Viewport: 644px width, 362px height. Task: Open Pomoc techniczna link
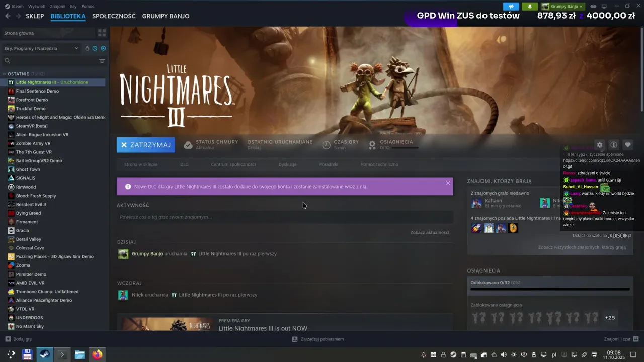[379, 164]
